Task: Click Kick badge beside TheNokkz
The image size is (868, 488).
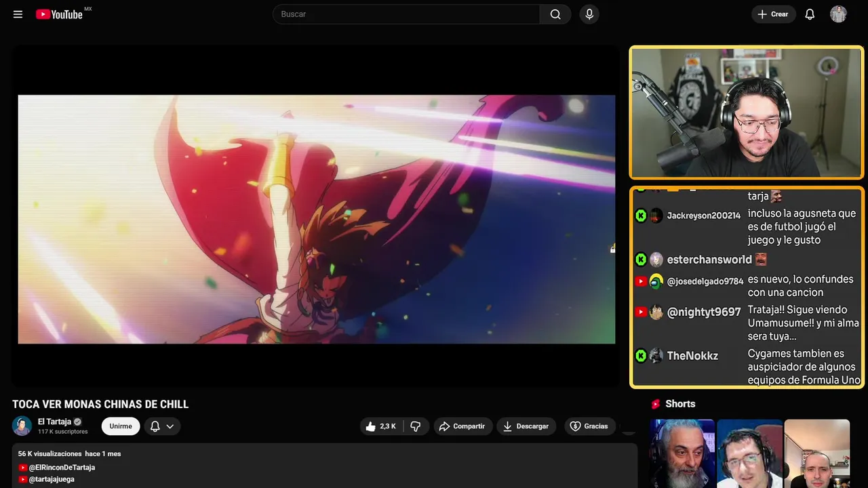Action: 641,356
